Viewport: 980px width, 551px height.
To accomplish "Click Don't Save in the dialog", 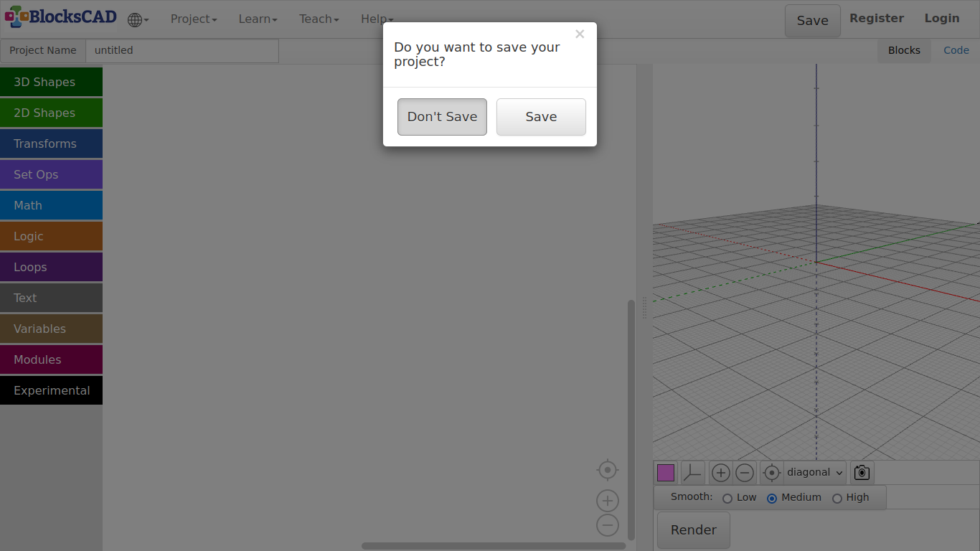I will tap(442, 117).
